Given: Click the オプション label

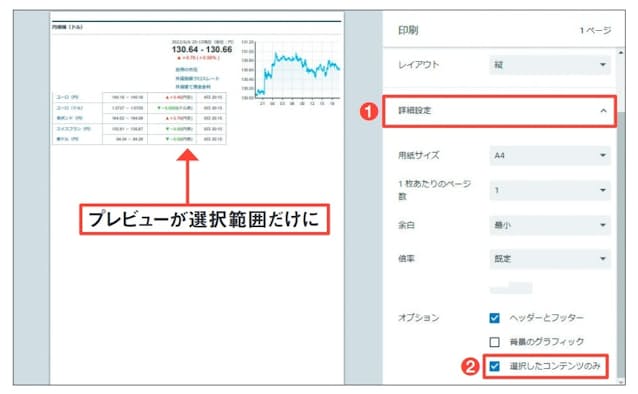Looking at the screenshot, I should pos(419,318).
